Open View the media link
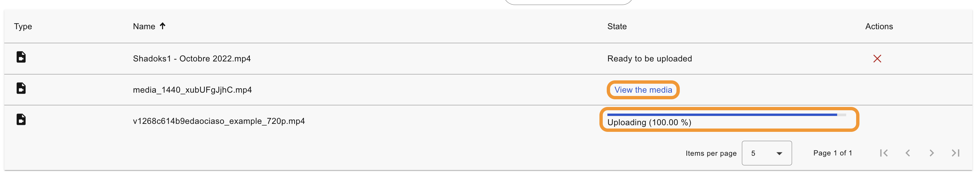 [x=643, y=90]
